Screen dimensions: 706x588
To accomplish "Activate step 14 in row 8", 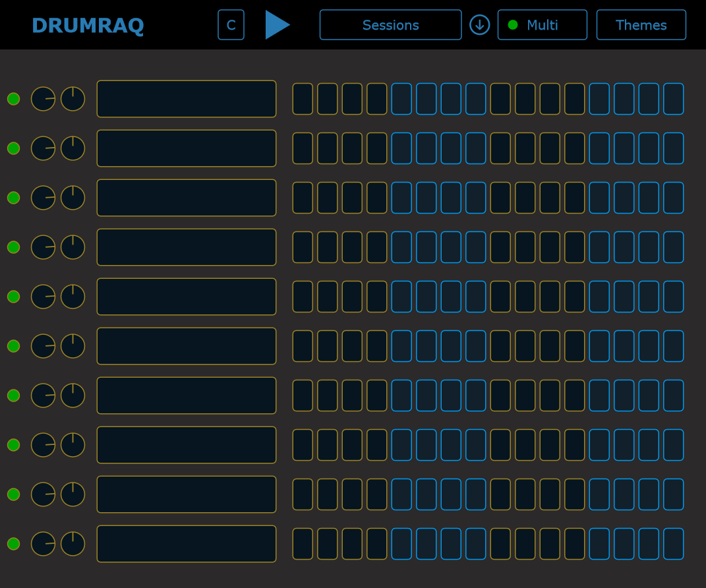I will point(624,445).
